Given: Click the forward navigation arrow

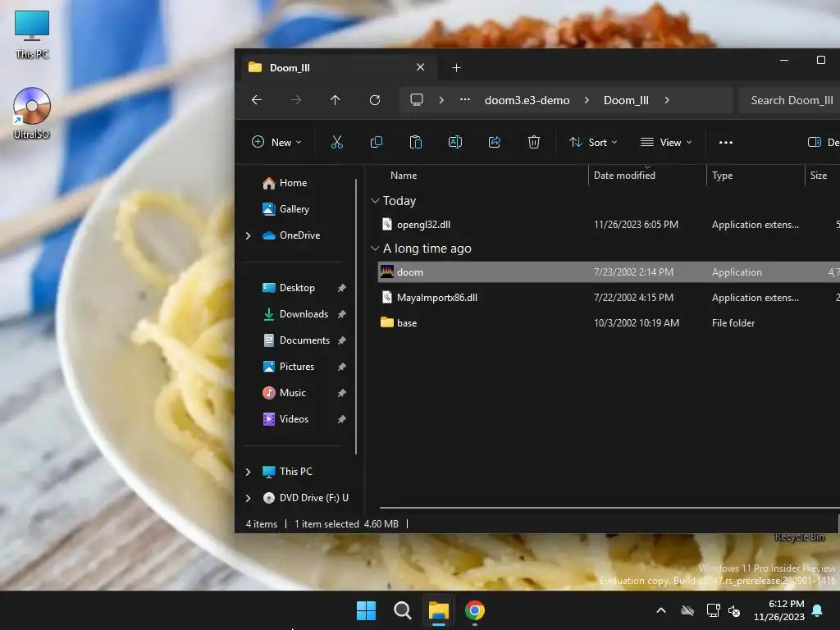Looking at the screenshot, I should tap(295, 100).
